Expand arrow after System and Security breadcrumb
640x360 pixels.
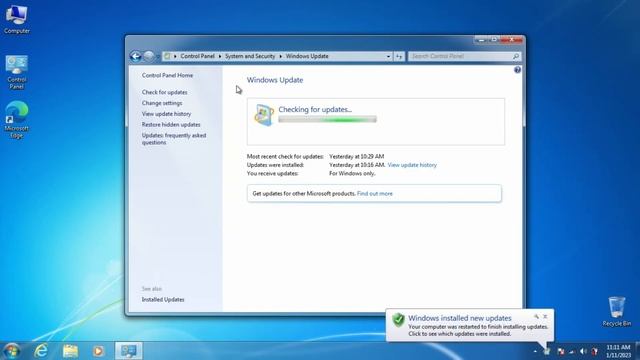(280, 56)
